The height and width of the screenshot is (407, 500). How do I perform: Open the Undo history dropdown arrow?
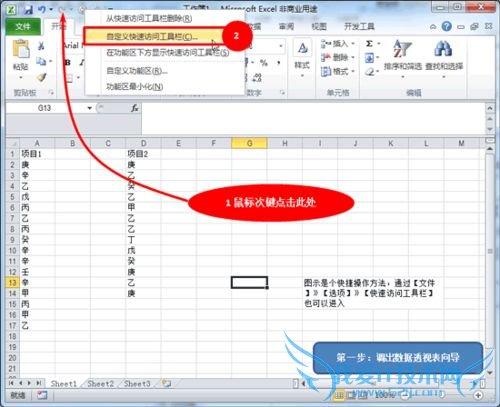point(51,10)
